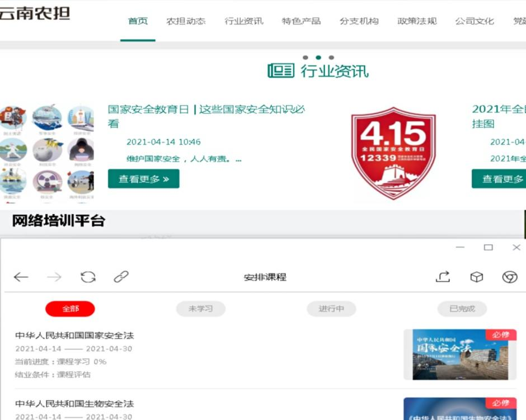Screen dimensions: 526x420
Task: Go to 特色产品 menu item
Action: (301, 21)
